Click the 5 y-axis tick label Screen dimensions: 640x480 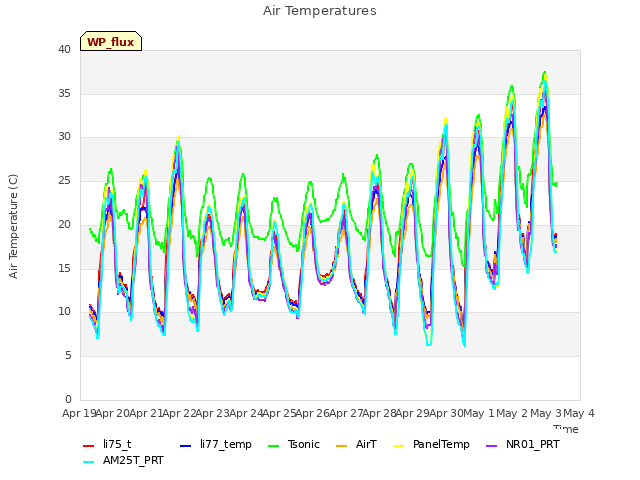pos(68,356)
